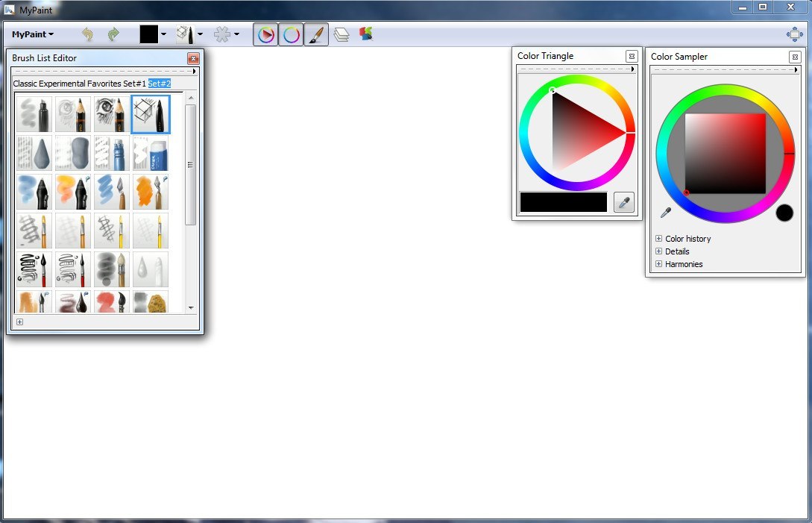Toggle the Color Sampler ring button

[291, 34]
